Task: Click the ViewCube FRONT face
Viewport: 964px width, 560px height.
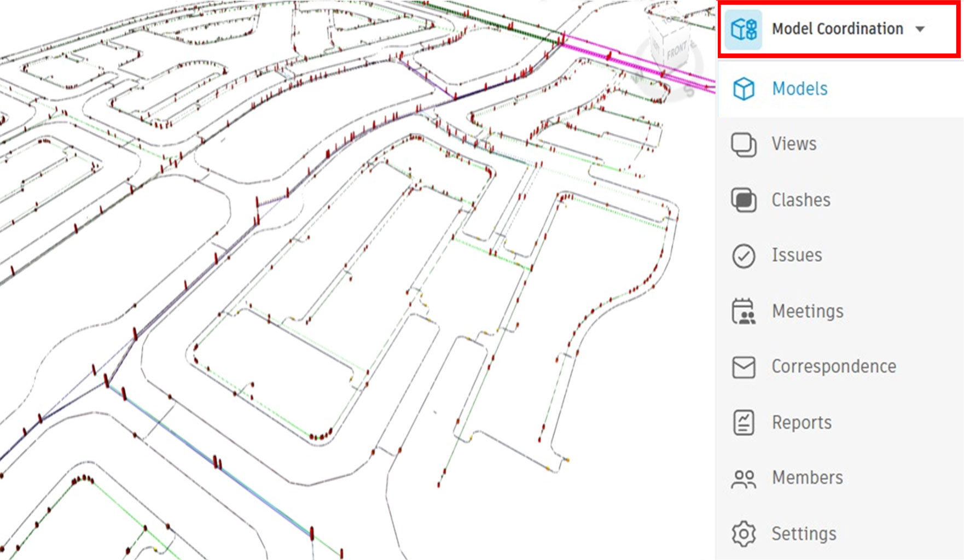Action: pos(676,51)
